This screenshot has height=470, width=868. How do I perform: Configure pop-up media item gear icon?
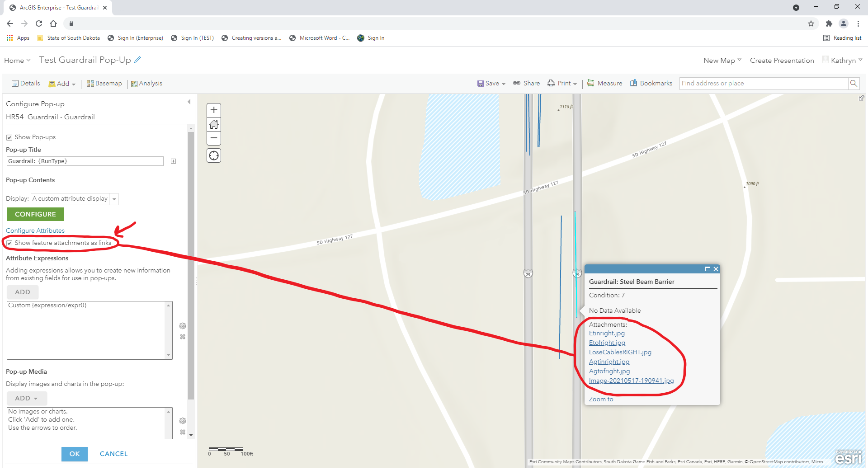(183, 421)
